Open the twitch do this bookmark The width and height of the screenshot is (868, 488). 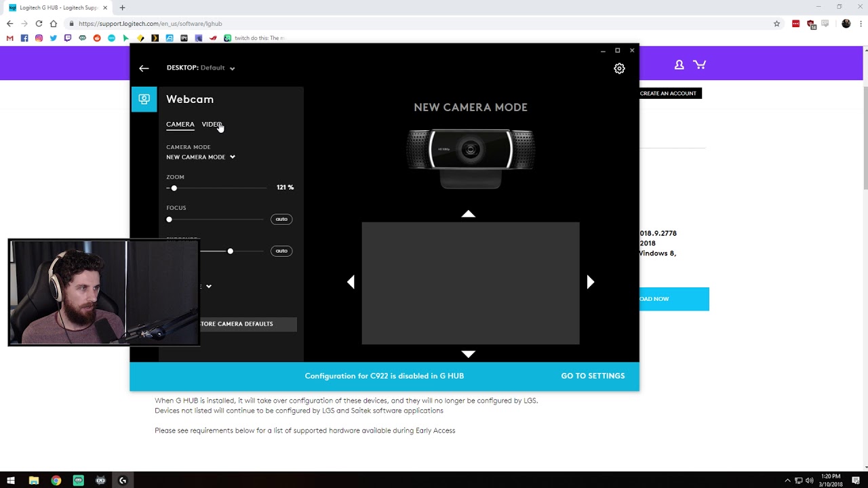click(x=254, y=38)
